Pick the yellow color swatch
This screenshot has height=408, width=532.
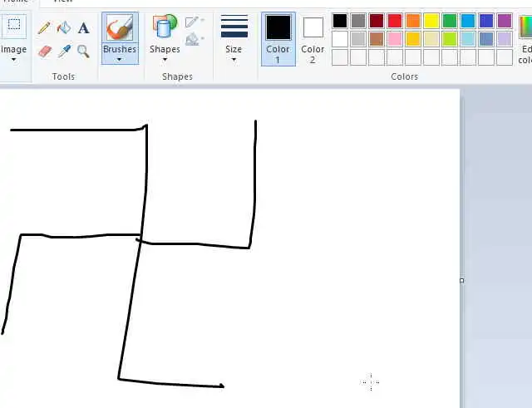(x=431, y=21)
